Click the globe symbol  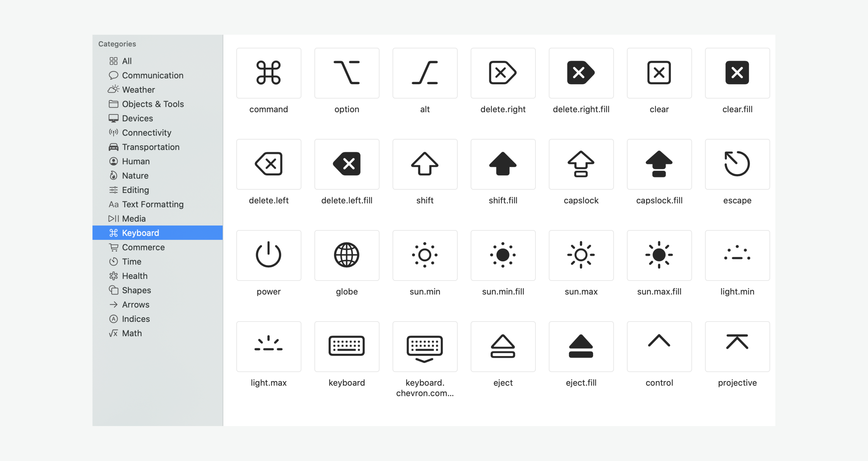coord(347,255)
